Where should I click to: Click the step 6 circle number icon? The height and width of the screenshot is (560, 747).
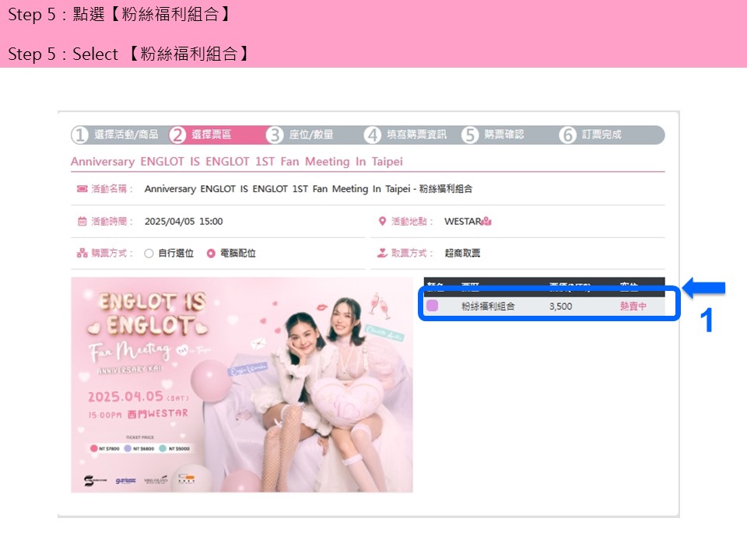click(568, 135)
